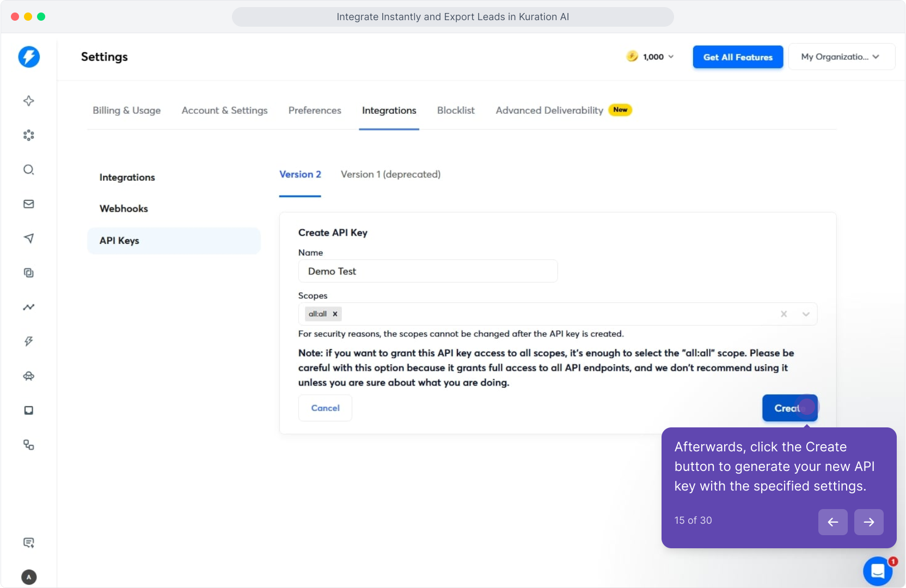Open Webhooks in the left menu
Screen dimensions: 906x588
124,209
